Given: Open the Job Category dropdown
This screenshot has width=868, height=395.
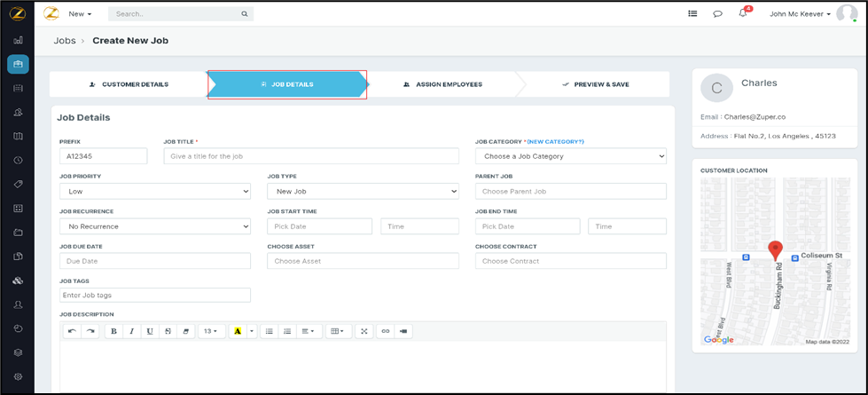Looking at the screenshot, I should pos(571,156).
